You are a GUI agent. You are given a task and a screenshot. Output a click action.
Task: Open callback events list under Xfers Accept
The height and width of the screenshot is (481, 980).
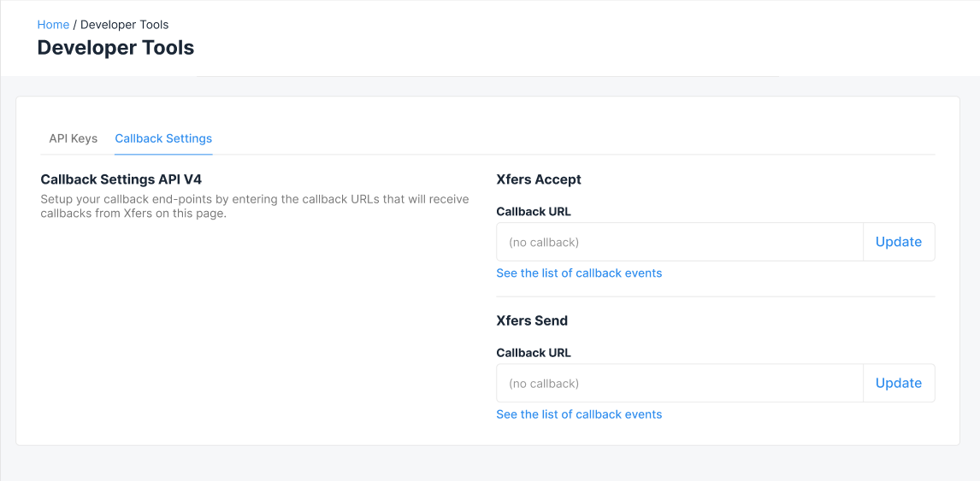(579, 273)
